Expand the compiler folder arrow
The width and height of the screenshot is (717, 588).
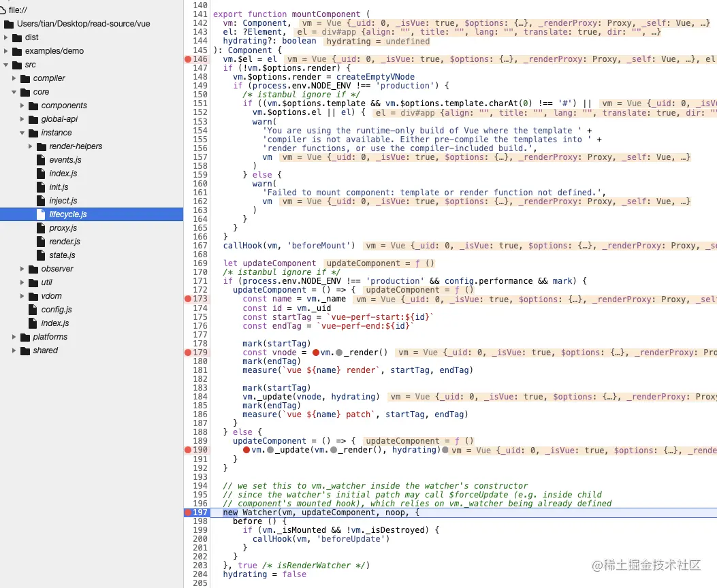pyautogui.click(x=14, y=78)
